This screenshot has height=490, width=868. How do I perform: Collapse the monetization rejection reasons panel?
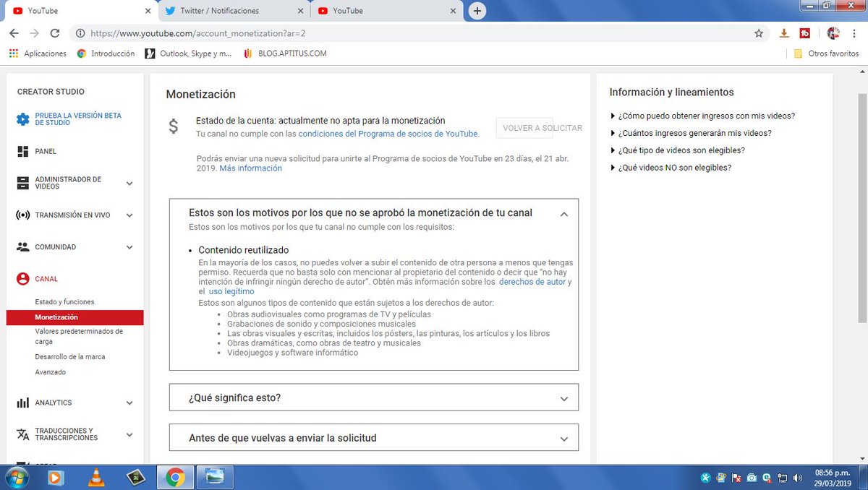coord(564,214)
